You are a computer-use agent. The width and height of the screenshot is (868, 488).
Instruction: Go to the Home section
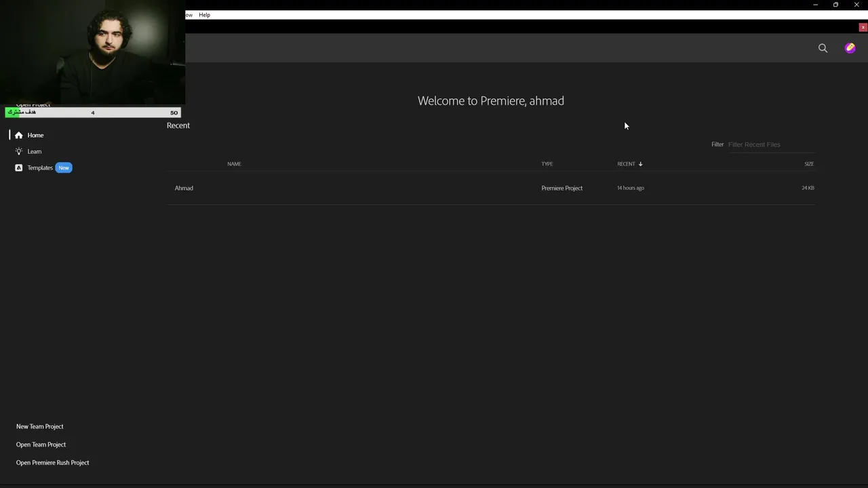(35, 135)
